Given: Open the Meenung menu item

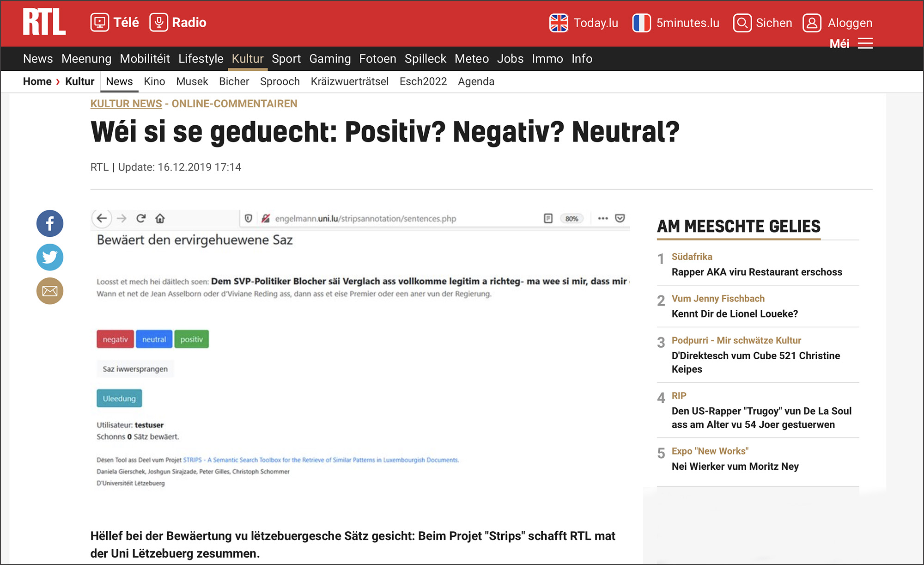Looking at the screenshot, I should point(86,59).
